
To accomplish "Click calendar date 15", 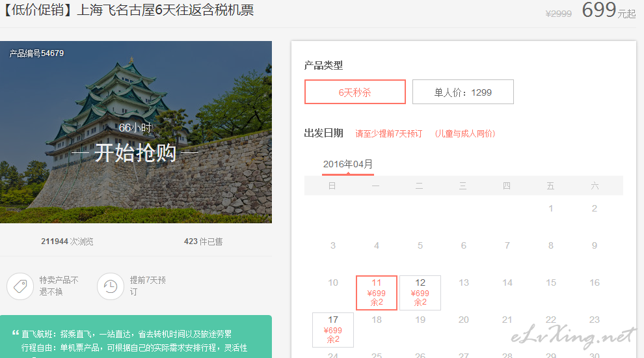I will pos(551,282).
